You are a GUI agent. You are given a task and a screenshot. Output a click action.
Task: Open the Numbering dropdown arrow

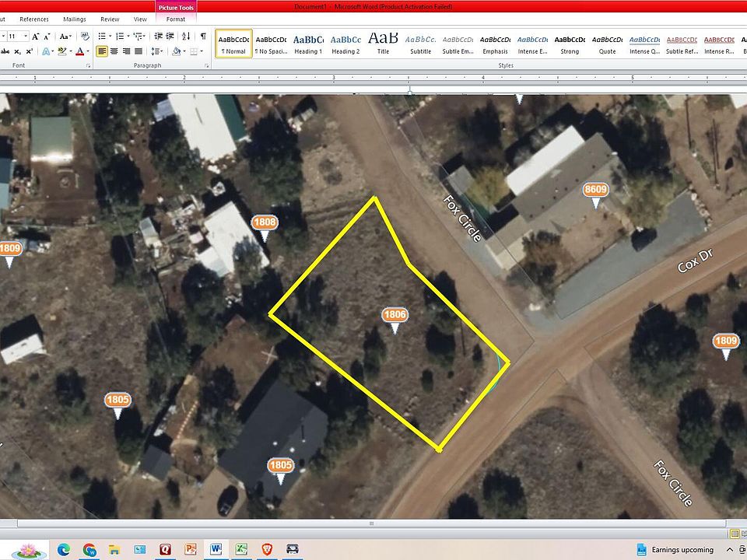128,37
